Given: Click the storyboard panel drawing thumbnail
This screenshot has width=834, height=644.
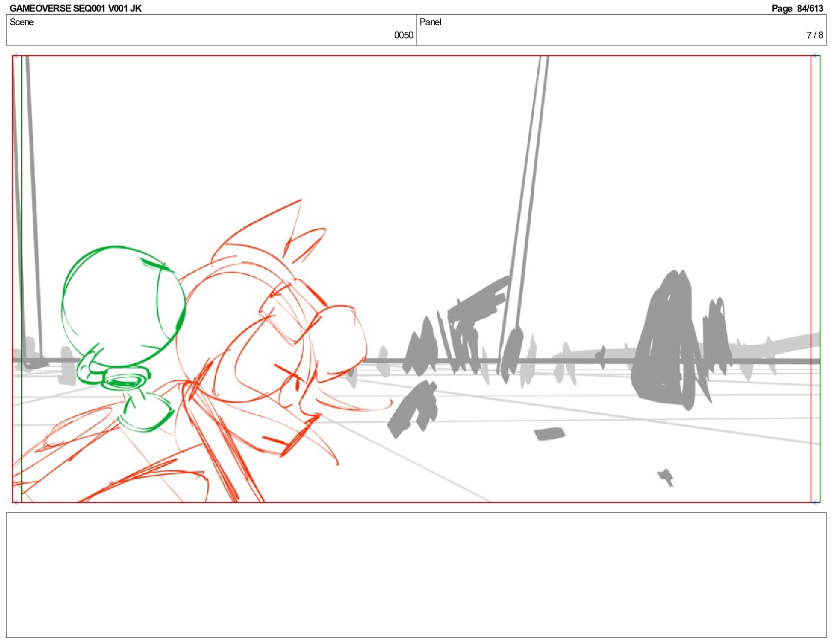Looking at the screenshot, I should [x=416, y=279].
